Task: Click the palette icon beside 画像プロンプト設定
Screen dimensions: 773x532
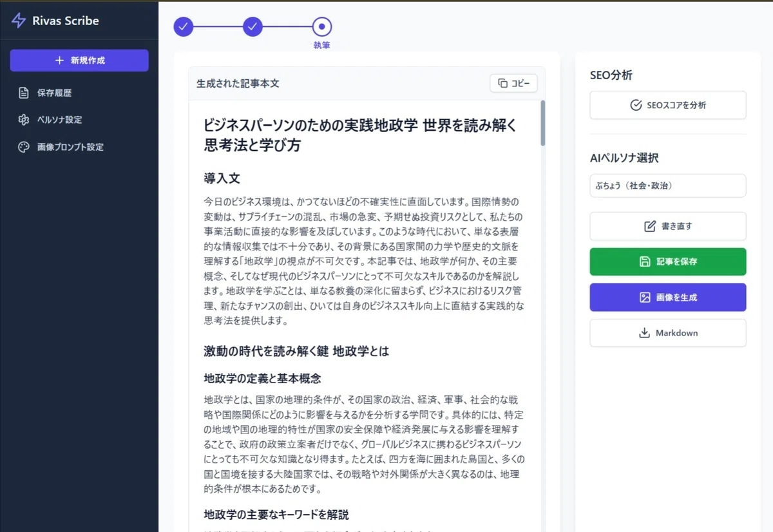Action: [x=24, y=147]
